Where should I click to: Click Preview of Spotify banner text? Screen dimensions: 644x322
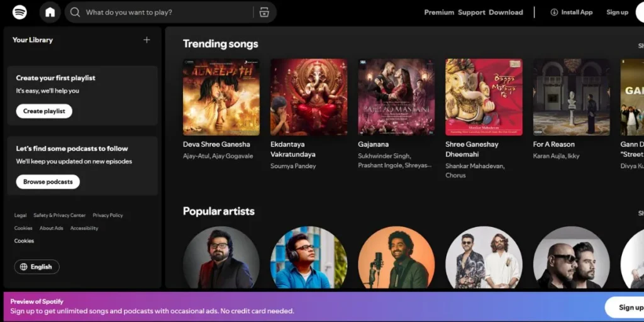click(37, 301)
